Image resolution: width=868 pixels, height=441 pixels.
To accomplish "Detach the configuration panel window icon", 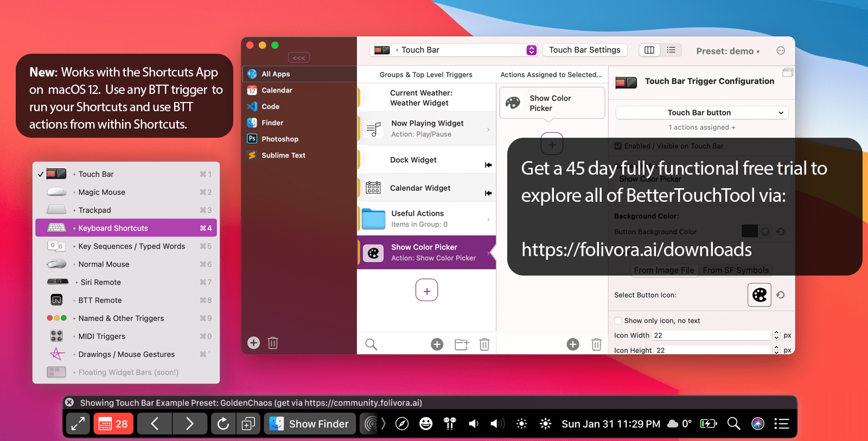I will (788, 72).
